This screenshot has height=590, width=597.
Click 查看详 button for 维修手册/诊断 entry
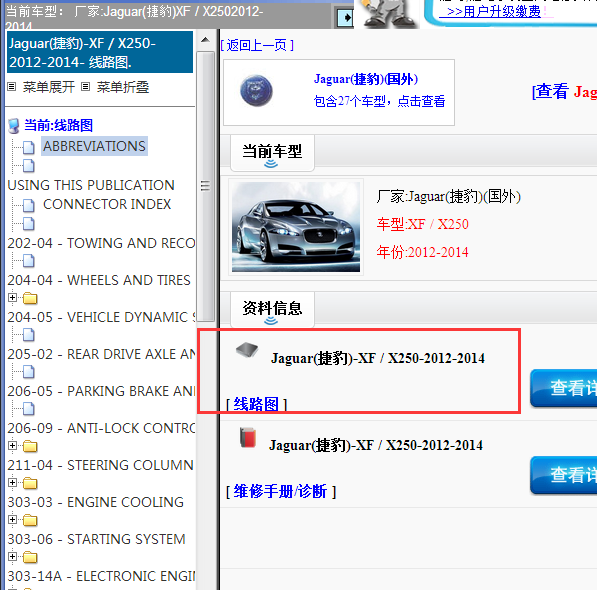[563, 475]
